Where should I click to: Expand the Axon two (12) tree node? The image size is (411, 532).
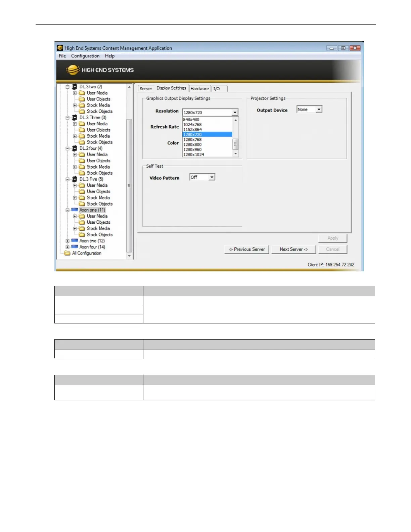pyautogui.click(x=67, y=241)
